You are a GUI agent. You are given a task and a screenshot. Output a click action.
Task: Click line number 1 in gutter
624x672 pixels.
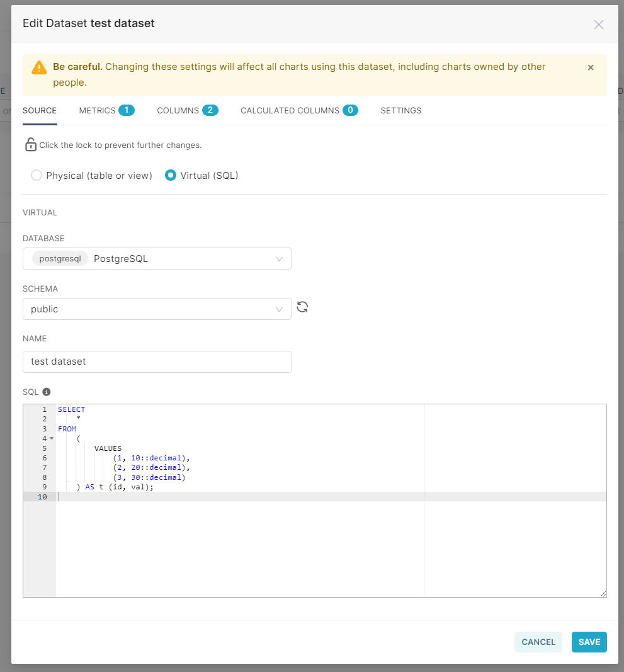(x=44, y=409)
